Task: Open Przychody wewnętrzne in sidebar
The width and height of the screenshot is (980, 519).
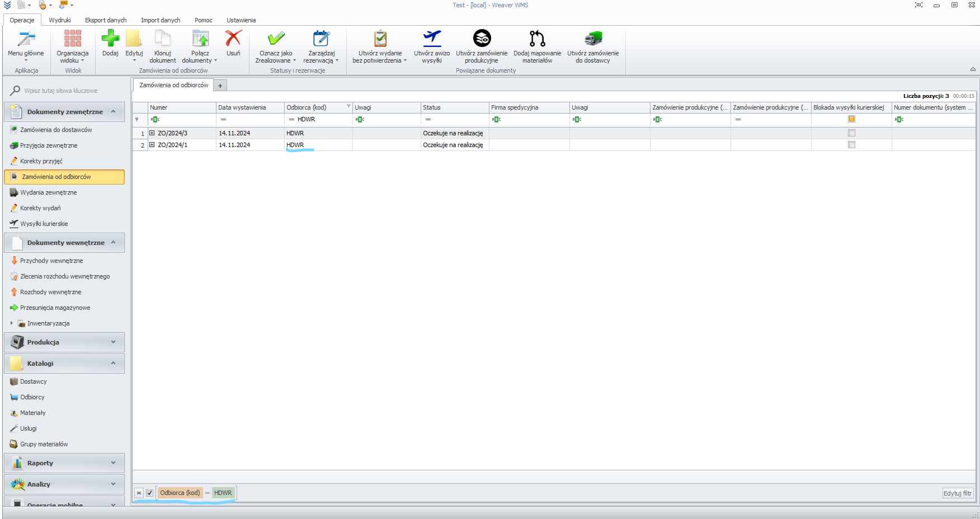Action: click(x=51, y=261)
